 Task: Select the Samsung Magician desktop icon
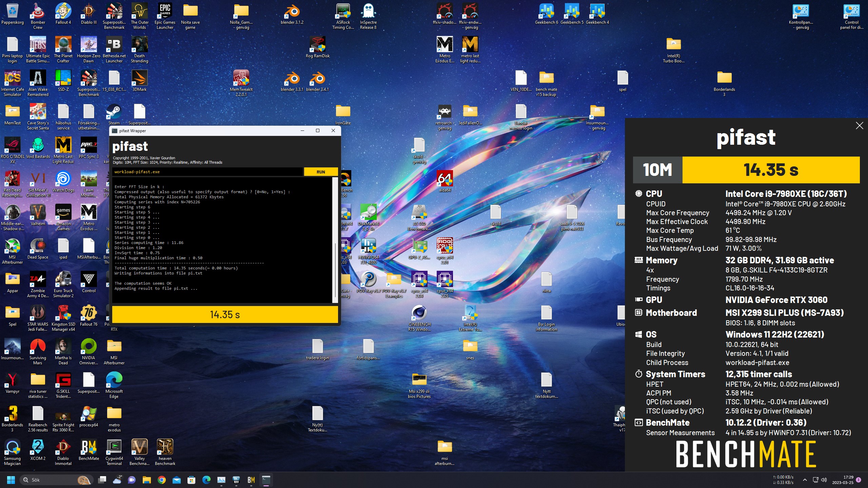point(13,452)
